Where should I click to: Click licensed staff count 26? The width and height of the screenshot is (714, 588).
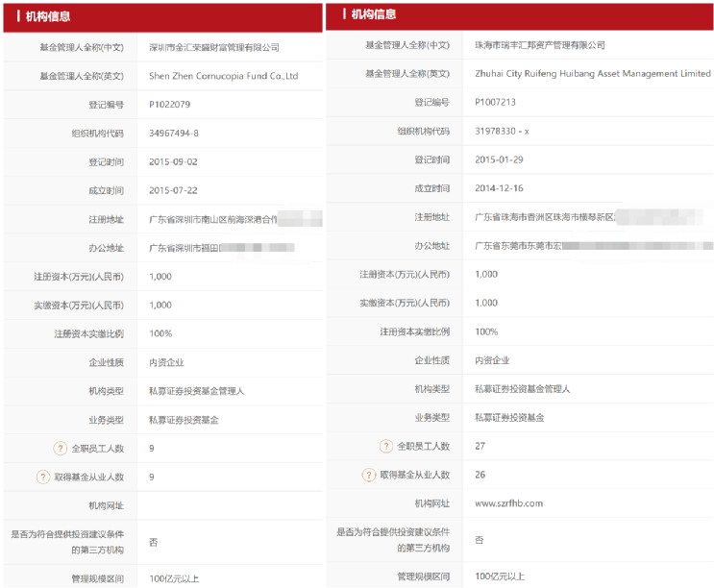[x=480, y=475]
